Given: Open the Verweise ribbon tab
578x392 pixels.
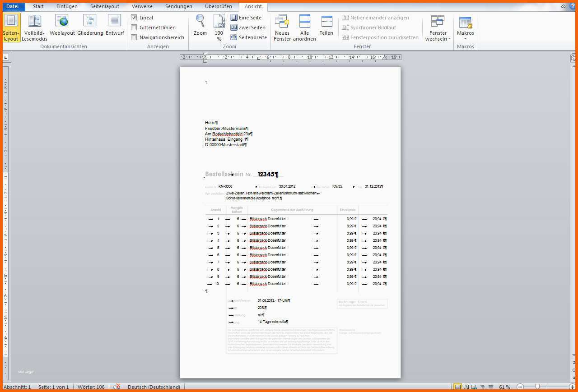Looking at the screenshot, I should (142, 6).
